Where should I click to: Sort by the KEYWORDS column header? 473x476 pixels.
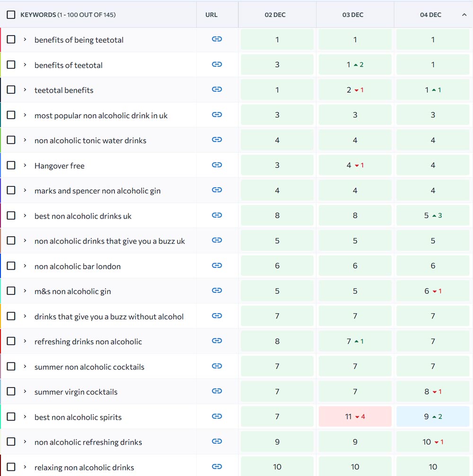(x=68, y=15)
